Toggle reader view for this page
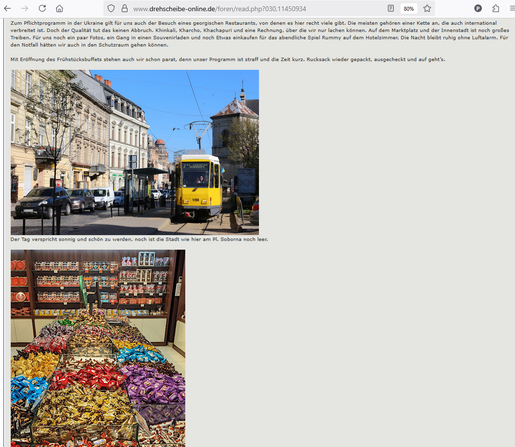The height and width of the screenshot is (447, 515). pyautogui.click(x=391, y=8)
